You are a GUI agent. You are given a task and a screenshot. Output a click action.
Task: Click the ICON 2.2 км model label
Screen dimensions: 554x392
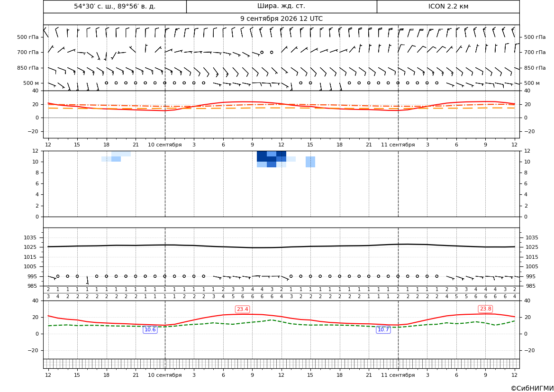click(448, 6)
